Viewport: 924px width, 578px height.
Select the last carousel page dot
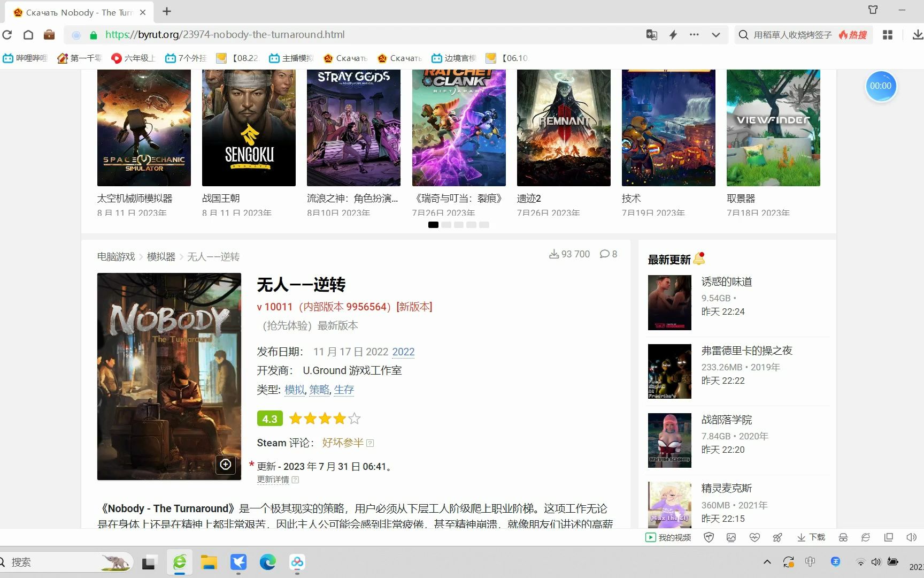[484, 225]
